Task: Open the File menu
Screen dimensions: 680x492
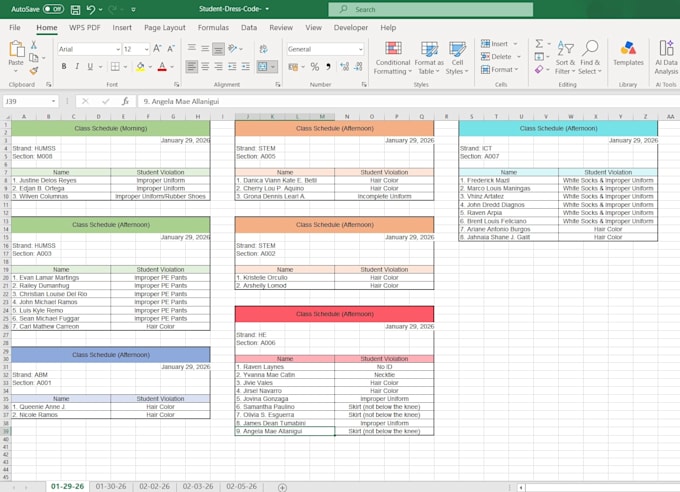Action: 15,27
